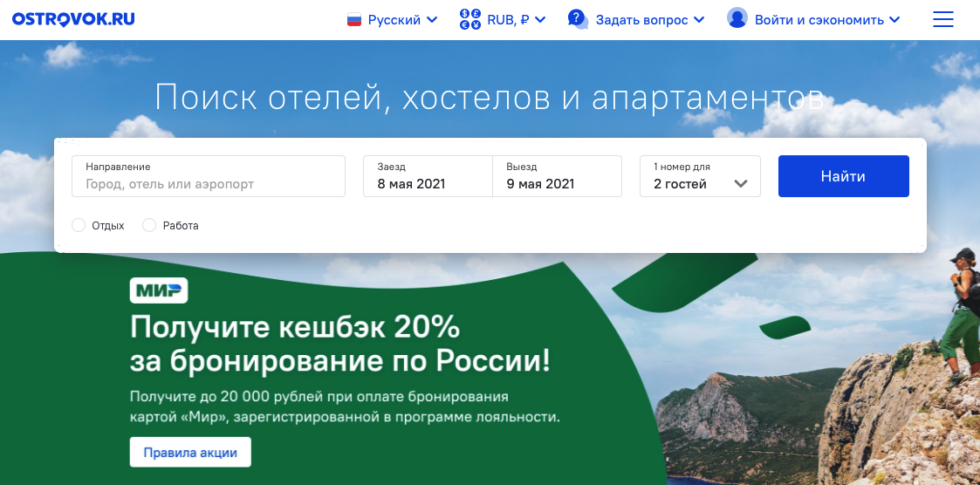Image resolution: width=980 pixels, height=485 pixels.
Task: Select the Работа radio button
Action: coord(148,225)
